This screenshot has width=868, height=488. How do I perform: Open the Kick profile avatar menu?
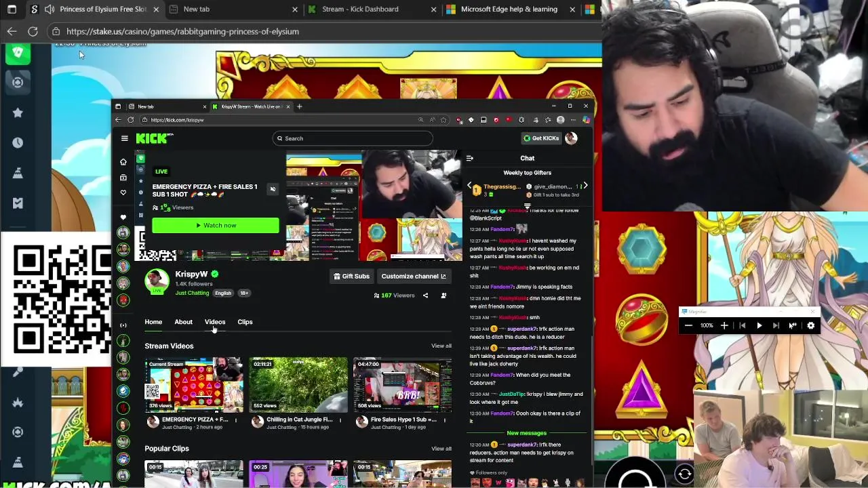coord(571,138)
